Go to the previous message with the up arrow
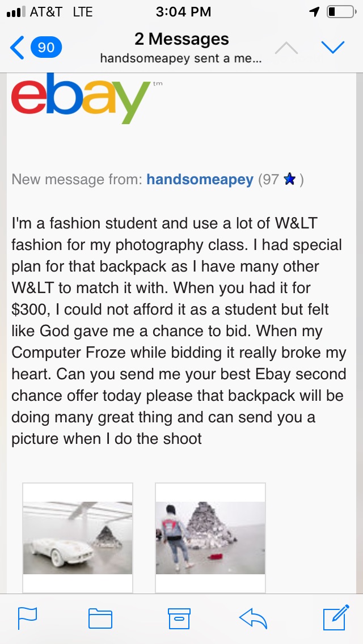Viewport: 363px width, 644px height. click(x=286, y=48)
